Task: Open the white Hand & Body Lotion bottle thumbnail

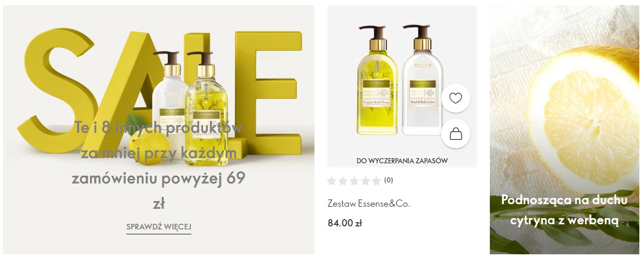Action: (422, 80)
